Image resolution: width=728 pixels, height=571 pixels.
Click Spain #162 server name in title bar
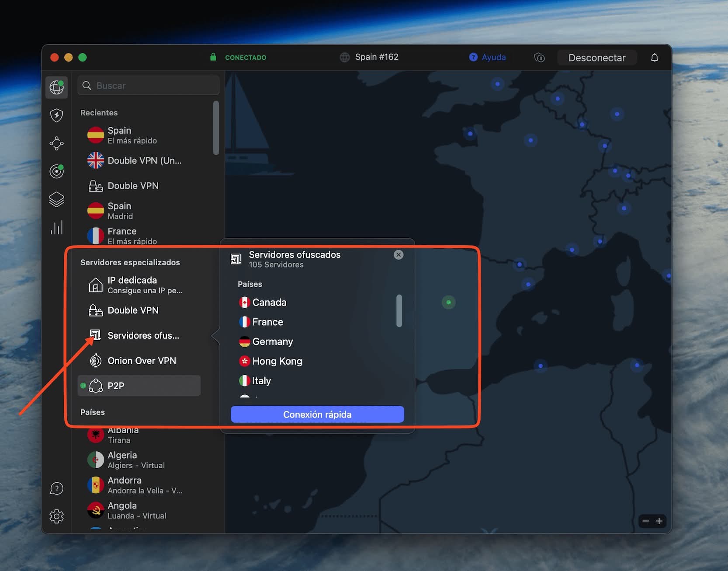point(377,57)
